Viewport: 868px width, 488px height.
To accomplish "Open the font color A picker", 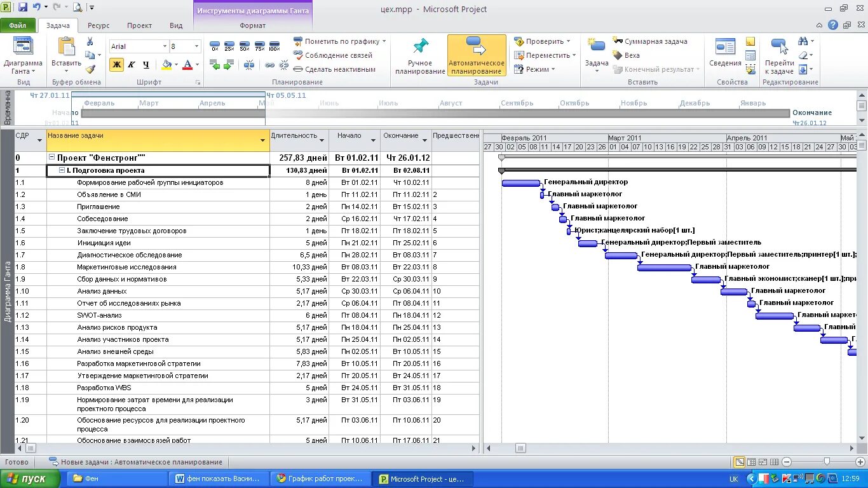I will [187, 64].
